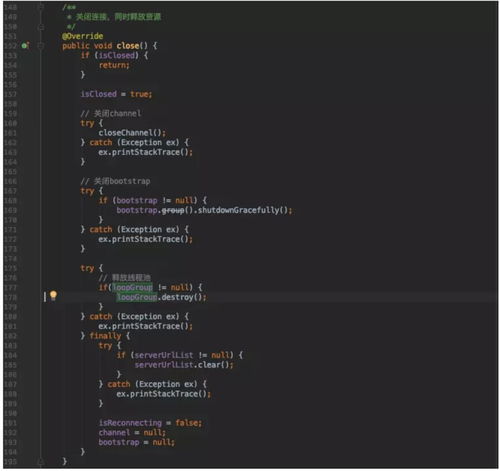500x471 pixels.
Task: Click serverUrlList.clear() statement
Action: pos(184,365)
